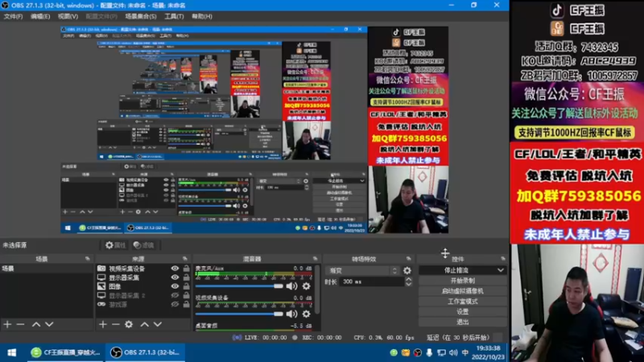Switch to CF王振直播 taskbar window
The width and height of the screenshot is (644, 362).
(x=66, y=352)
